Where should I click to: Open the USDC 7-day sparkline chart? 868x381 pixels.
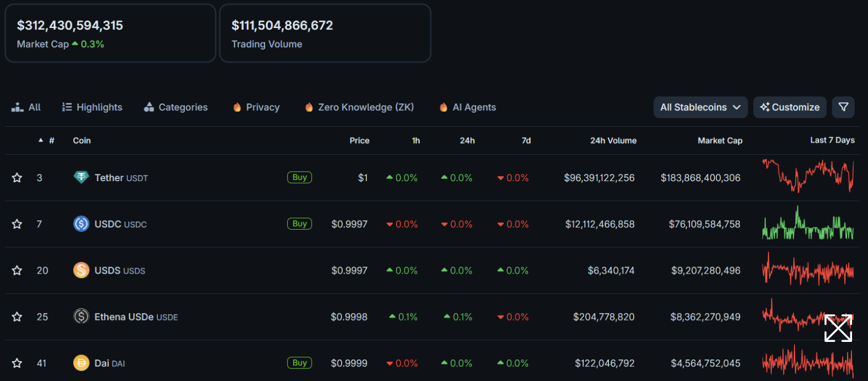[x=807, y=224]
